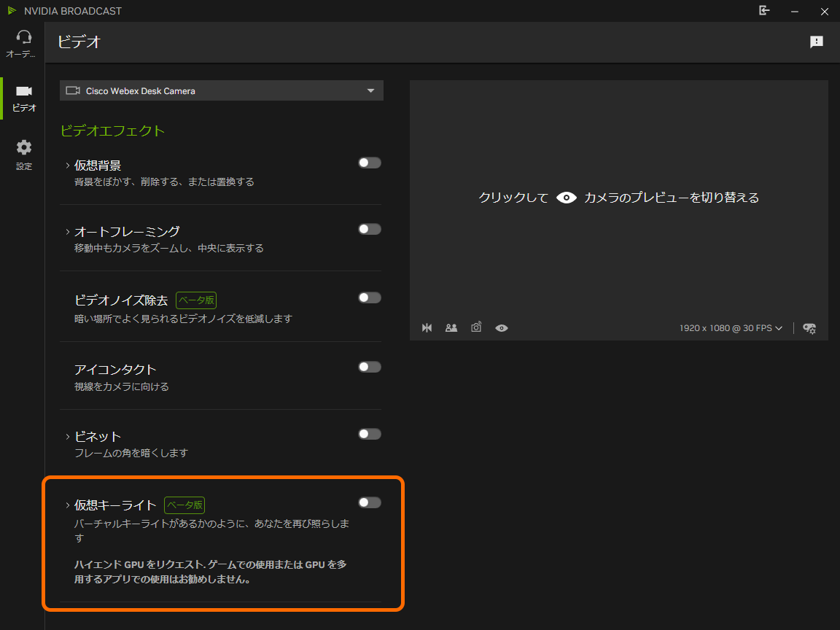Enable the 仮想キーライト beta effect
Image resolution: width=840 pixels, height=630 pixels.
click(x=369, y=502)
